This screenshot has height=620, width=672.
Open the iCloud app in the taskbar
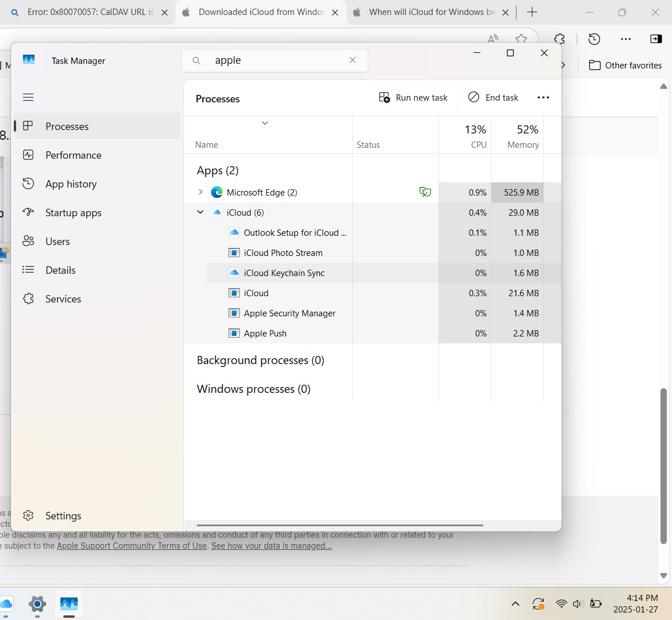(x=6, y=604)
